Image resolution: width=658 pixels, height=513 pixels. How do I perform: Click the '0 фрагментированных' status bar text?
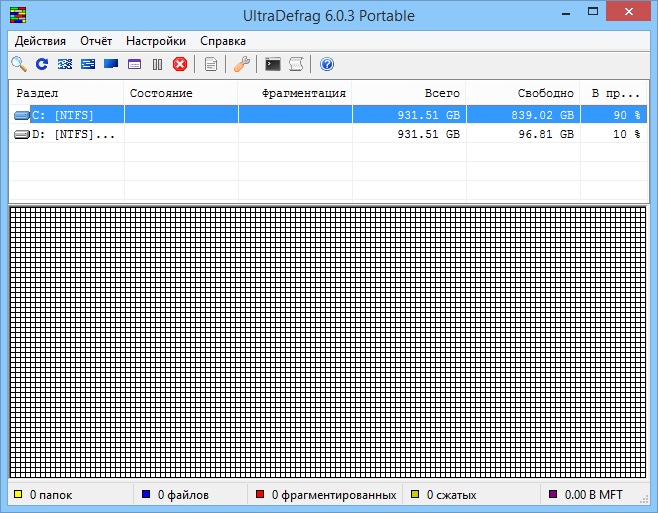tap(334, 495)
